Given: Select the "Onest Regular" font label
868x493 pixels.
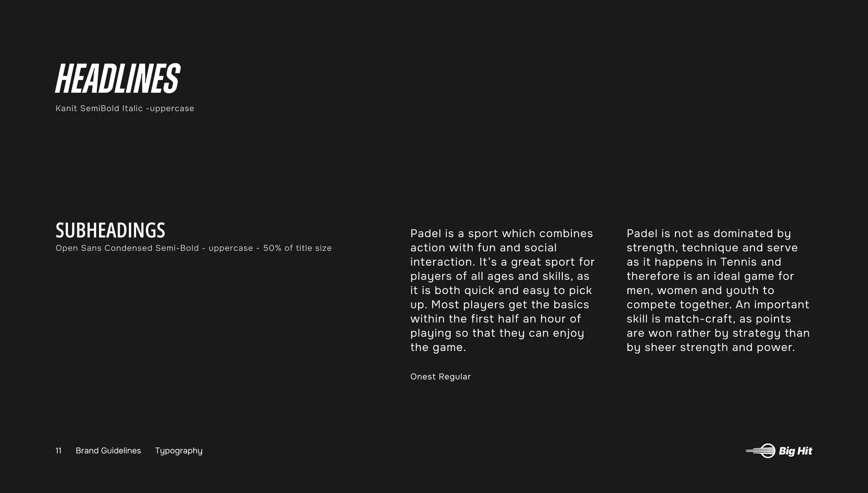Looking at the screenshot, I should pos(440,377).
